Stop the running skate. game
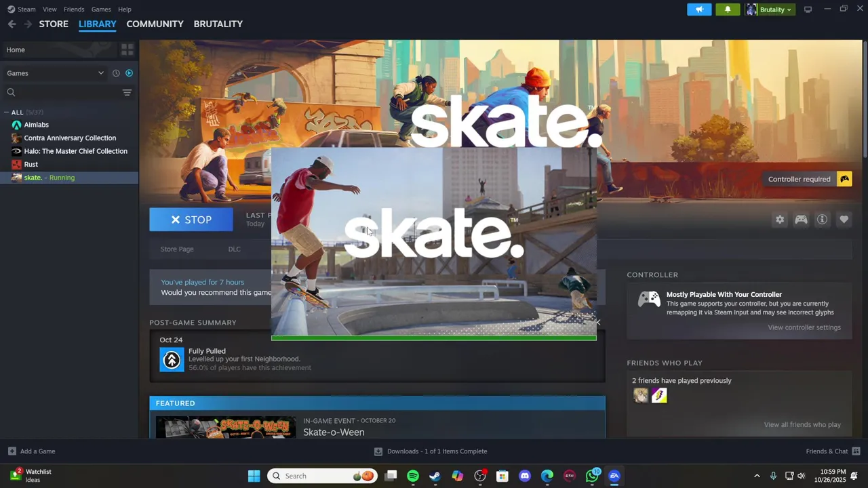This screenshot has height=488, width=868. click(x=191, y=220)
